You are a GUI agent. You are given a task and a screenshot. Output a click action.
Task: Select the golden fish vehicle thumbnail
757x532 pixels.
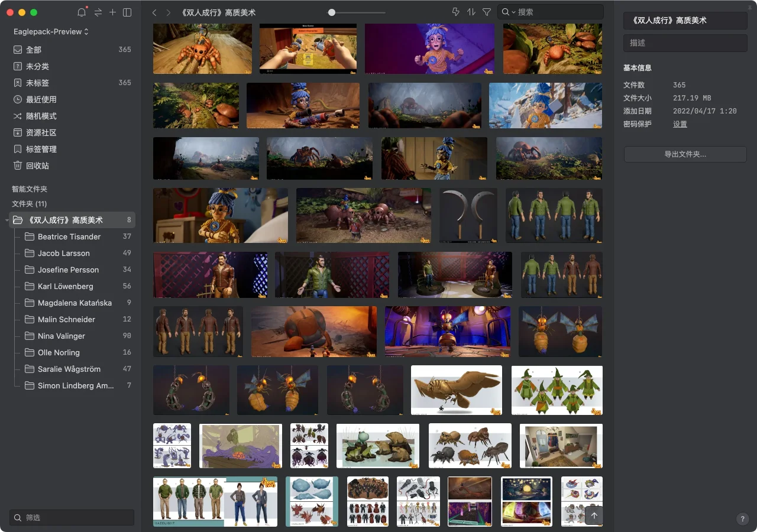point(457,390)
